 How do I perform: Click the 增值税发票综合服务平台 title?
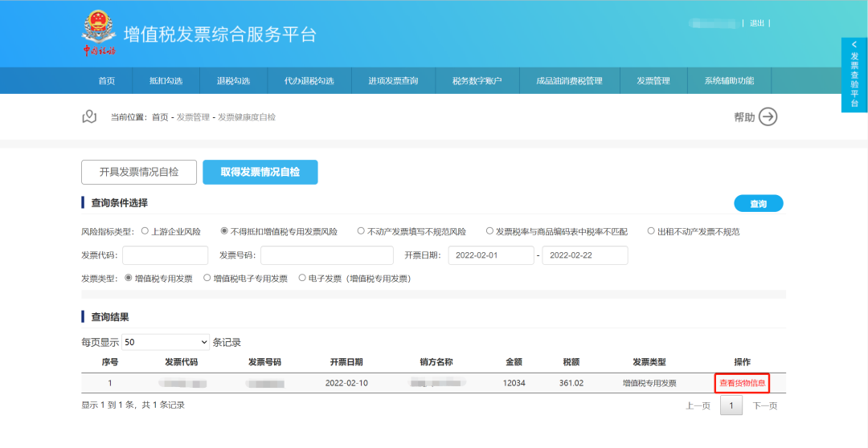[x=219, y=35]
